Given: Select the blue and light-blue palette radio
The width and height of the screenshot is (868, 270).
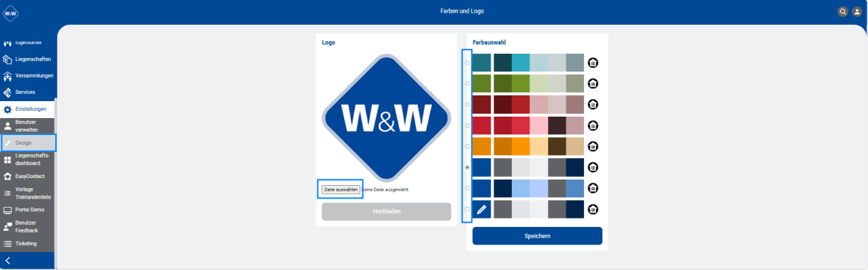Looking at the screenshot, I should tap(467, 188).
